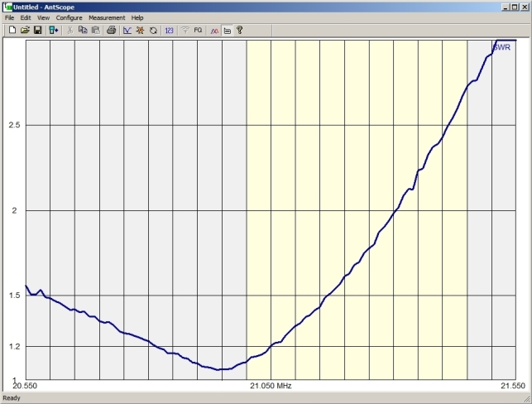532x404 pixels.
Task: Save measurement with floppy disk icon
Action: tap(38, 30)
